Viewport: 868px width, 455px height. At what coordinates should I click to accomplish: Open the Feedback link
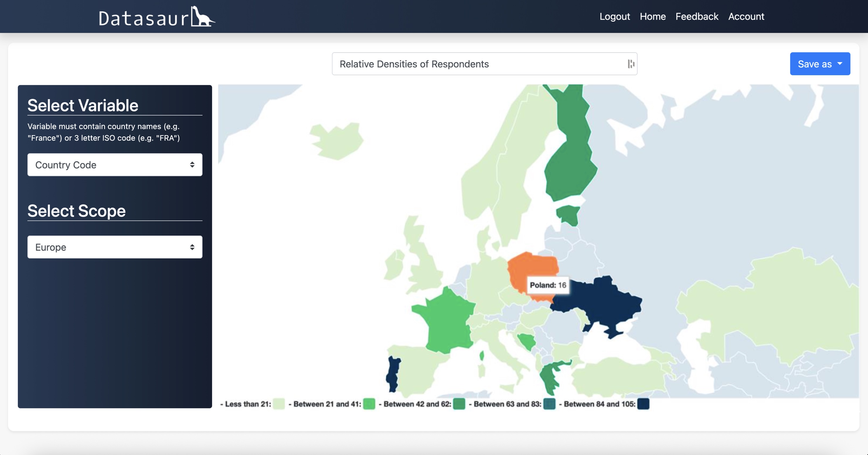(697, 16)
